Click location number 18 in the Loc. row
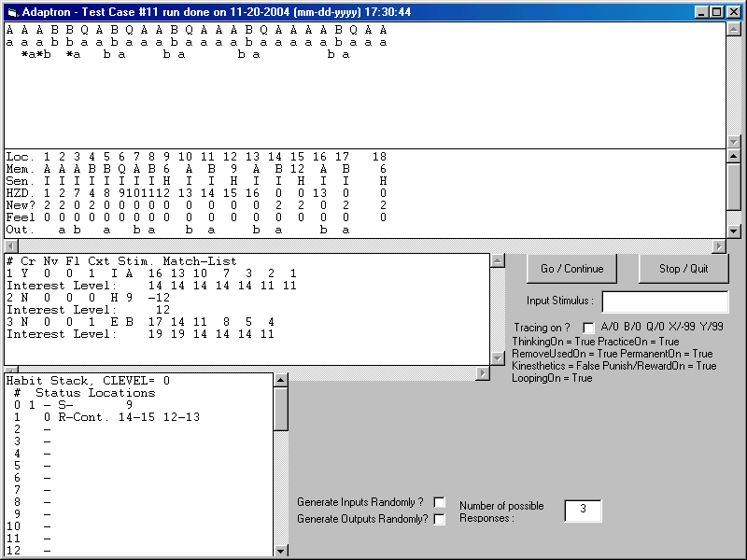The image size is (747, 560). tap(379, 157)
